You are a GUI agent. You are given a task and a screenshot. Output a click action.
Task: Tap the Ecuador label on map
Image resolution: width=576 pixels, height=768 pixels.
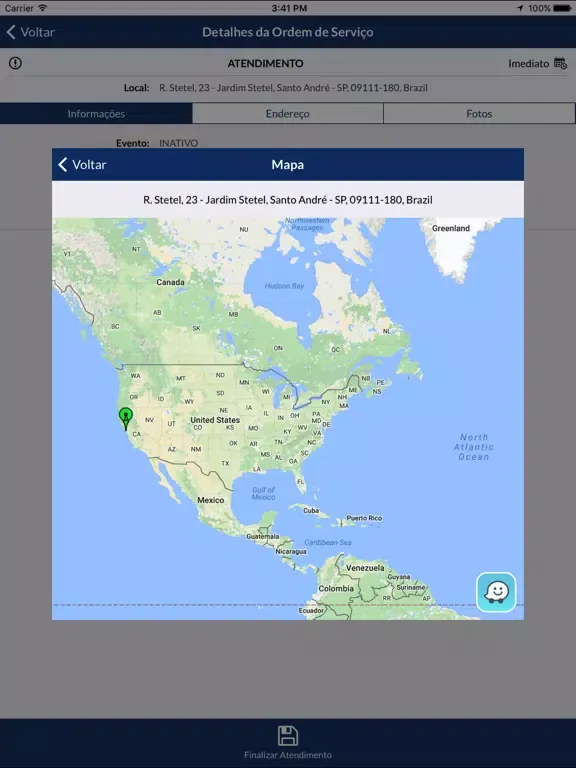(x=311, y=611)
